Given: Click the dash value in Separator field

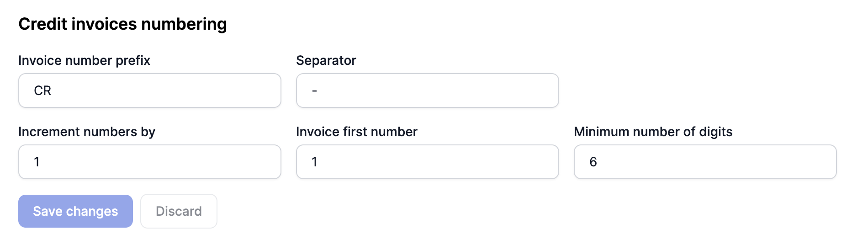Looking at the screenshot, I should (314, 91).
